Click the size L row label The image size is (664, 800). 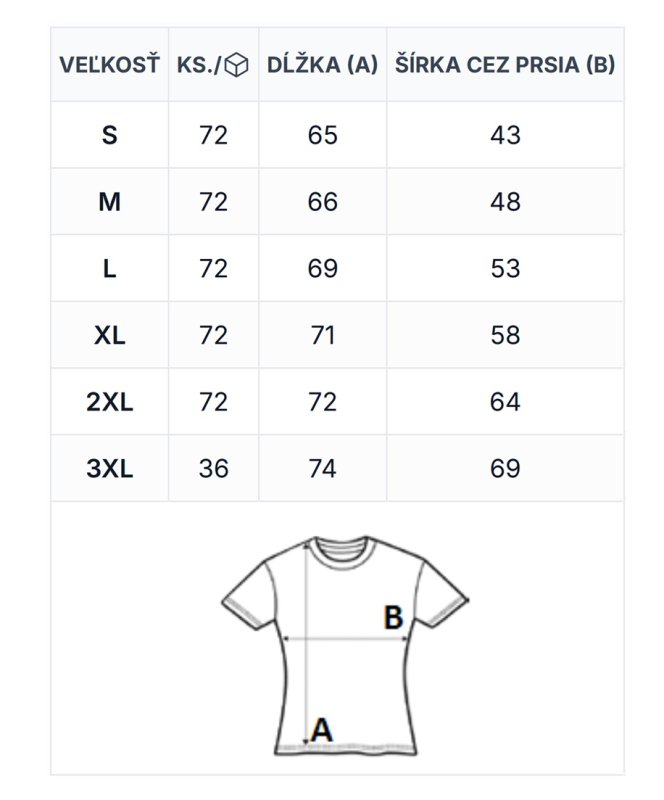(x=109, y=269)
